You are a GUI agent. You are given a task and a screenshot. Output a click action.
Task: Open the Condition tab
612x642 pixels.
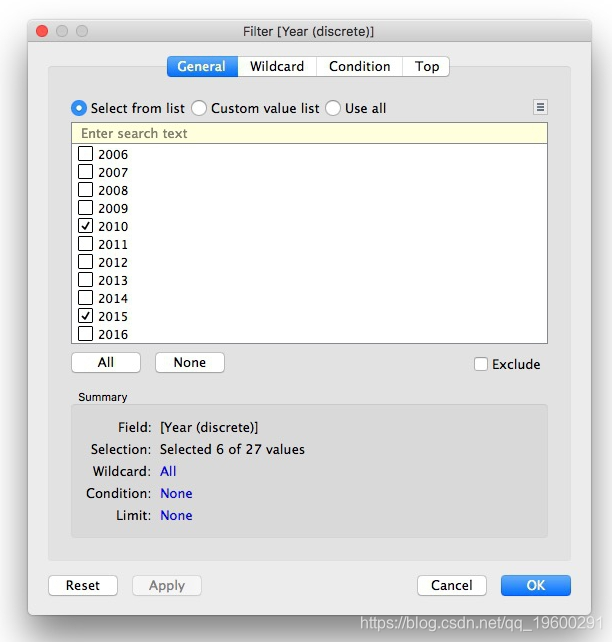point(359,66)
